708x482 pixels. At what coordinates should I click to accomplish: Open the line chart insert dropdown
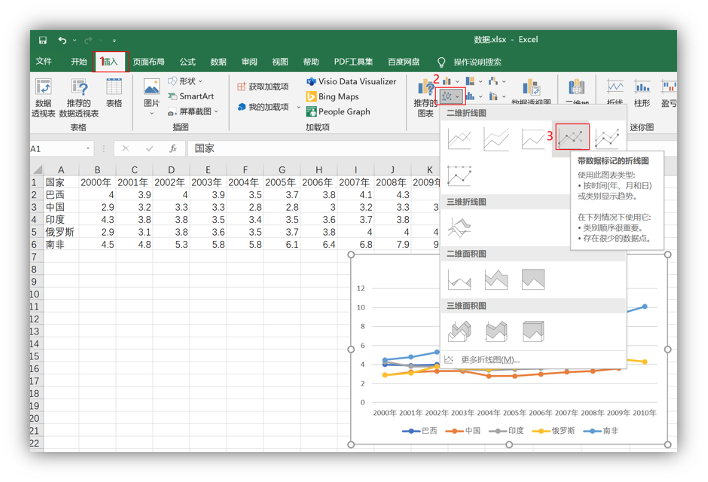click(x=450, y=96)
